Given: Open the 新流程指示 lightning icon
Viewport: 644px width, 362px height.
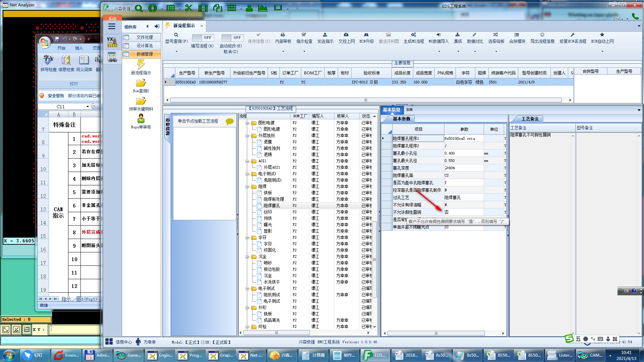Looking at the screenshot, I should pyautogui.click(x=141, y=64).
